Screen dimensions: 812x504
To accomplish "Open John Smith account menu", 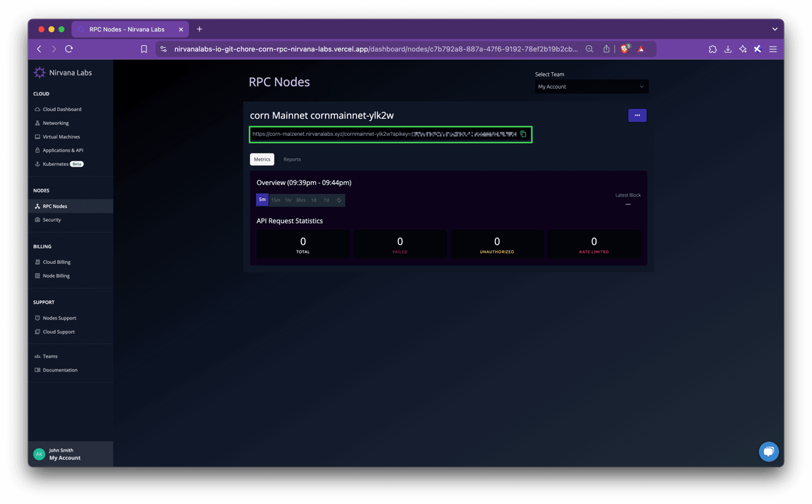I will coord(70,454).
